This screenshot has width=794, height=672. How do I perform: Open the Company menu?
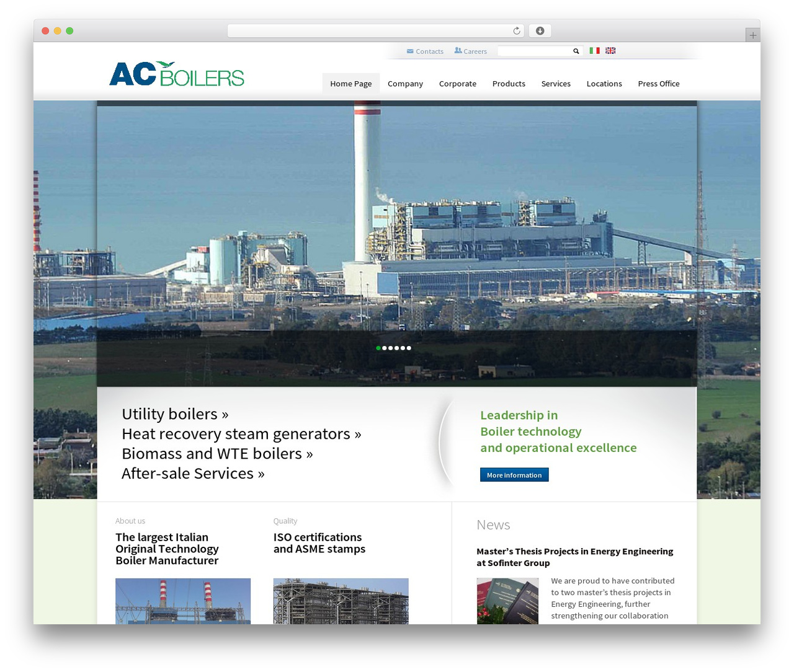coord(405,84)
